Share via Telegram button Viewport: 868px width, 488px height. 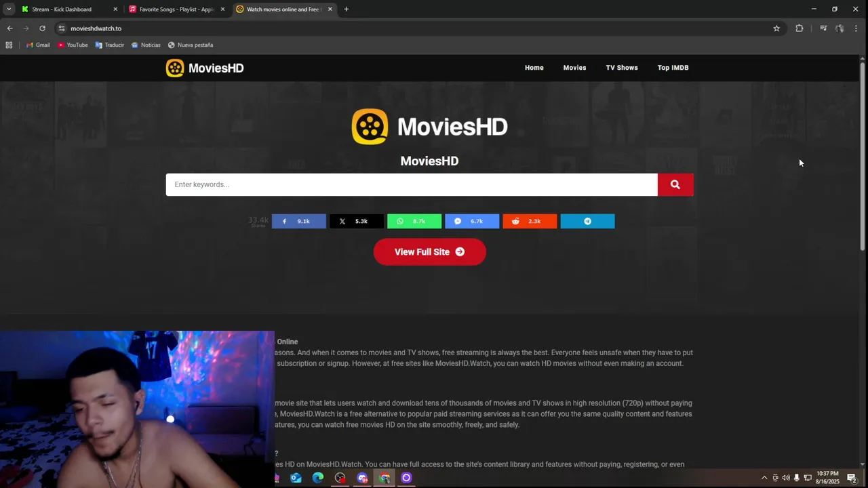(x=587, y=221)
